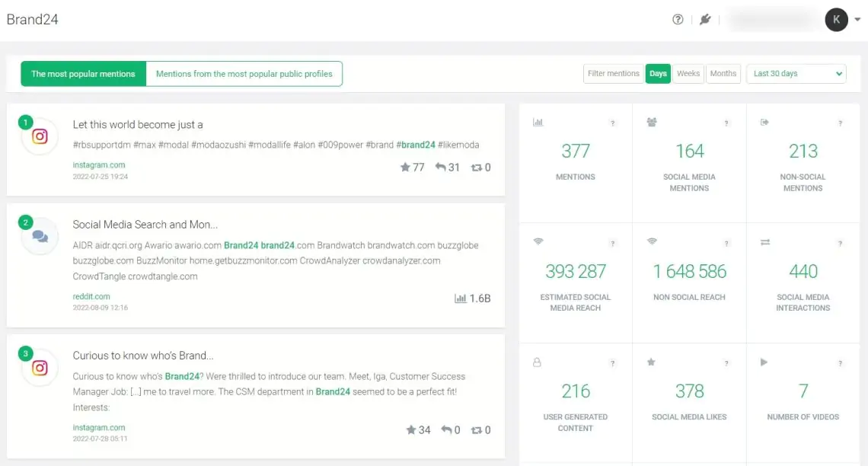Click the retweet icon in third mention
This screenshot has width=868, height=466.
[476, 430]
